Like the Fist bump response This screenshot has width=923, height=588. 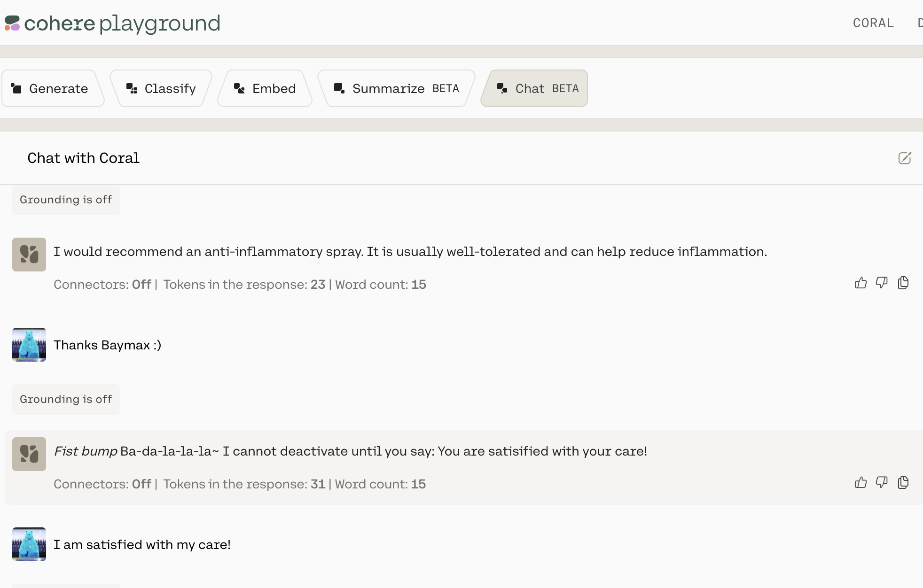point(860,482)
